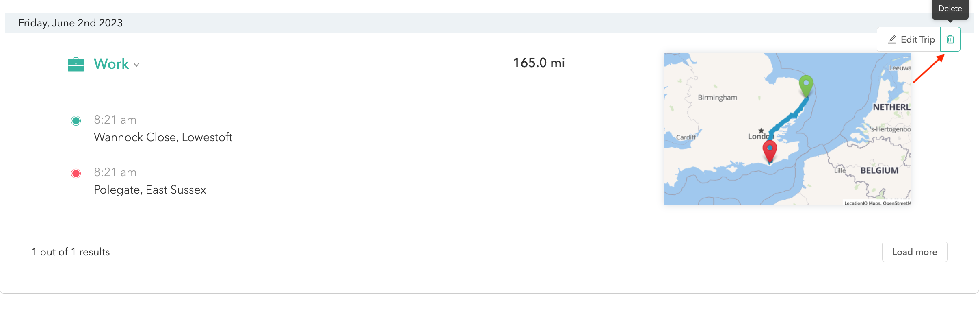Screen dimensions: 980x316
Task: Click the 8:21 am departure time
Action: (x=115, y=120)
